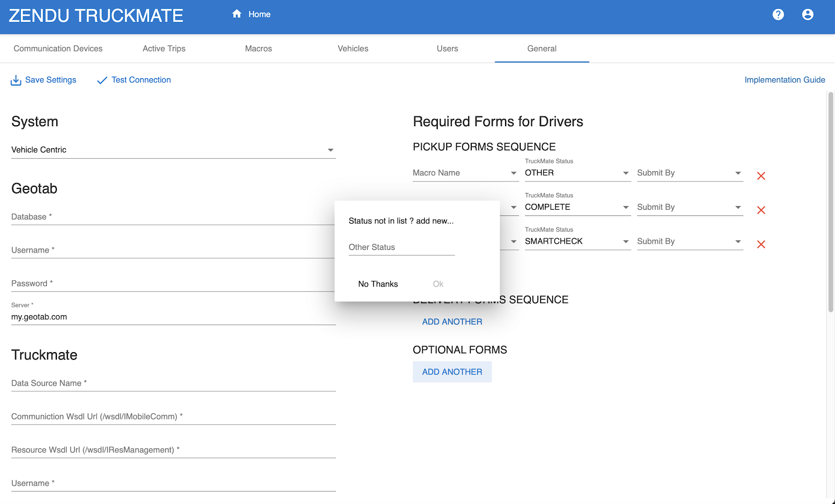
Task: Click ADD ANOTHER under Optional Forms
Action: pos(452,372)
